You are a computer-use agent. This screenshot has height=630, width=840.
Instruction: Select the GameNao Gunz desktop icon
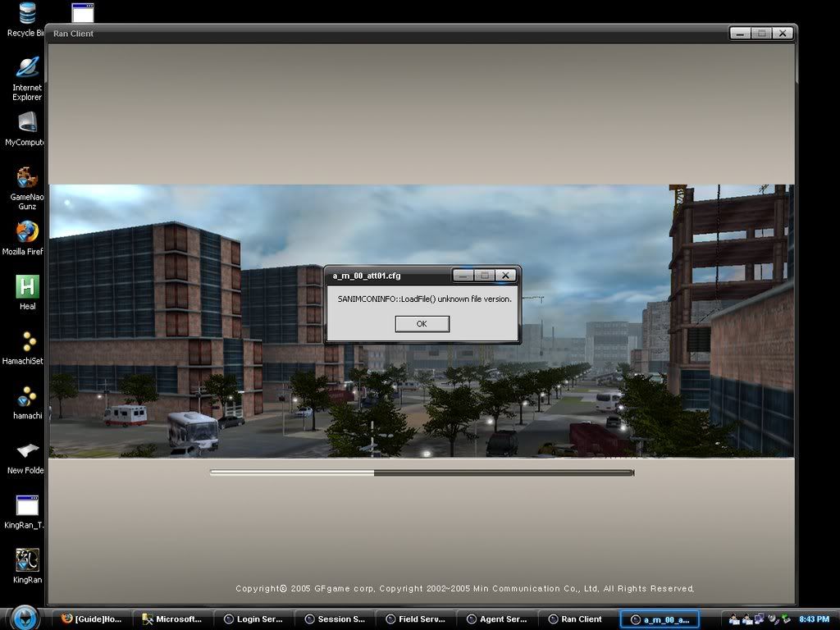[x=27, y=178]
